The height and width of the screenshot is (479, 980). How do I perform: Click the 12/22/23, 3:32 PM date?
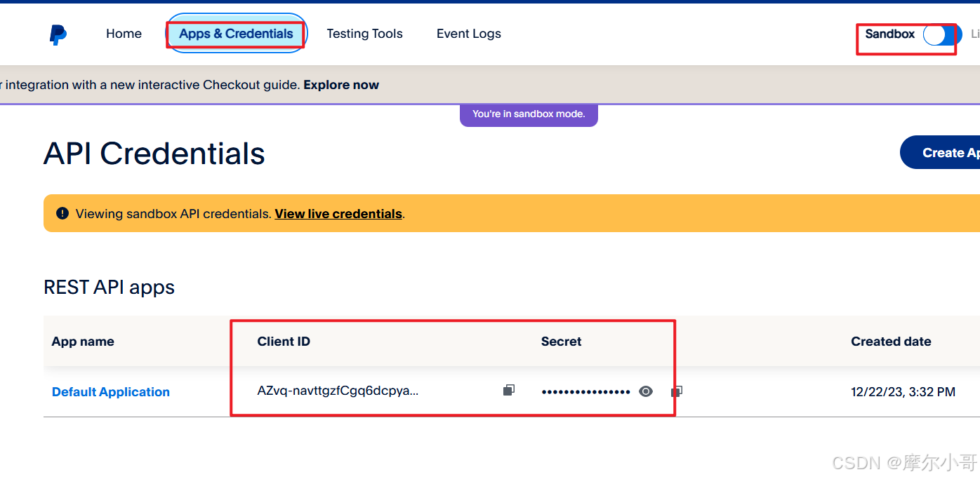click(903, 392)
